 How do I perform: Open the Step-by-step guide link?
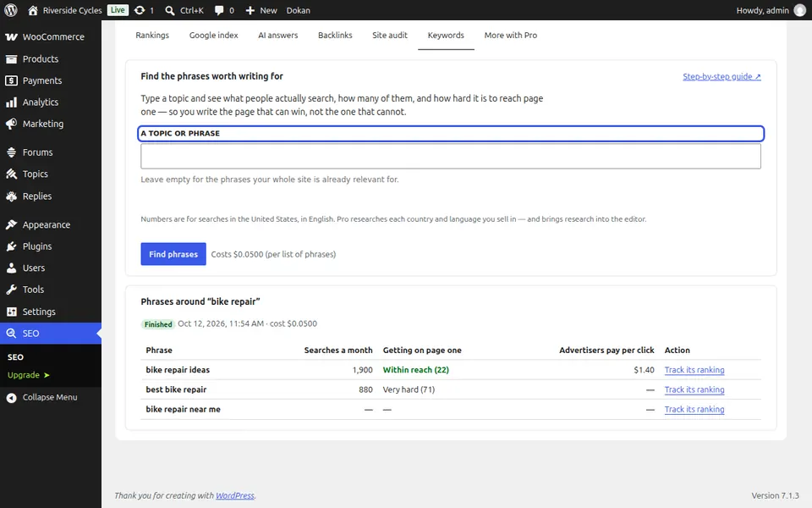tap(721, 77)
